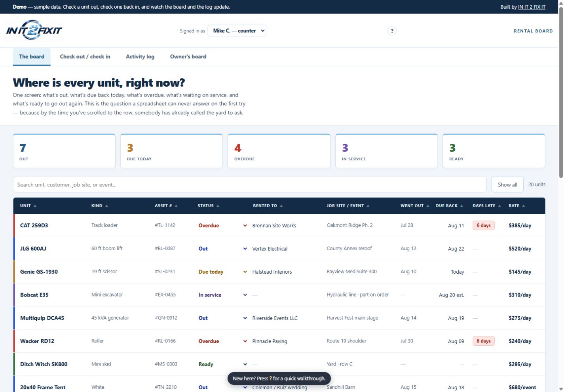Click the Vertex Electrical customer cell
564x392 pixels.
coord(270,249)
